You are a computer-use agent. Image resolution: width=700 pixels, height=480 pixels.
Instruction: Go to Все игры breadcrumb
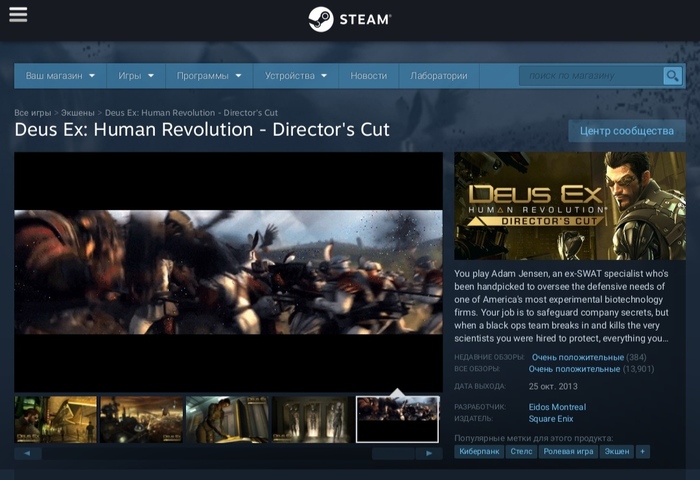point(33,113)
